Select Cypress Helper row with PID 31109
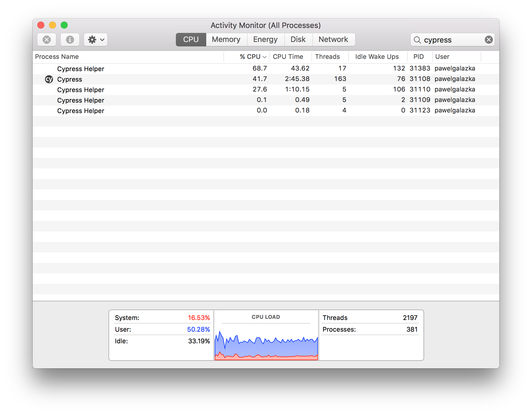532x415 pixels. pyautogui.click(x=266, y=100)
